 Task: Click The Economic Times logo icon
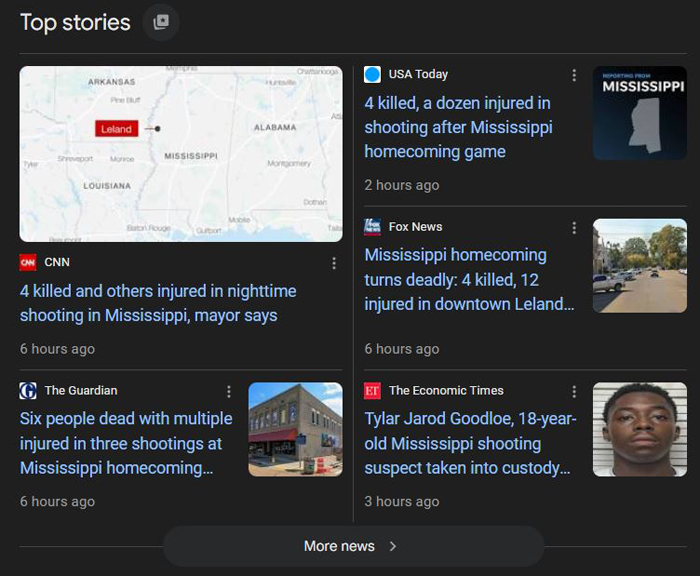click(x=373, y=391)
